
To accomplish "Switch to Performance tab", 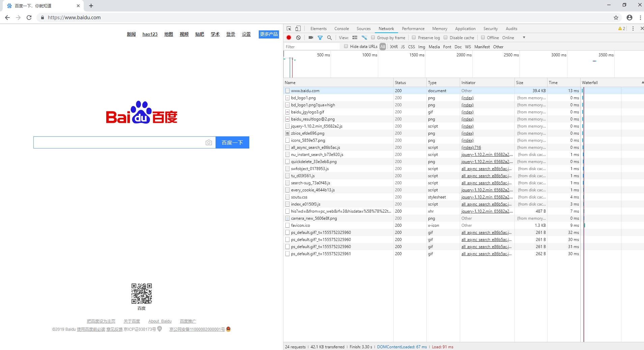I will (413, 29).
